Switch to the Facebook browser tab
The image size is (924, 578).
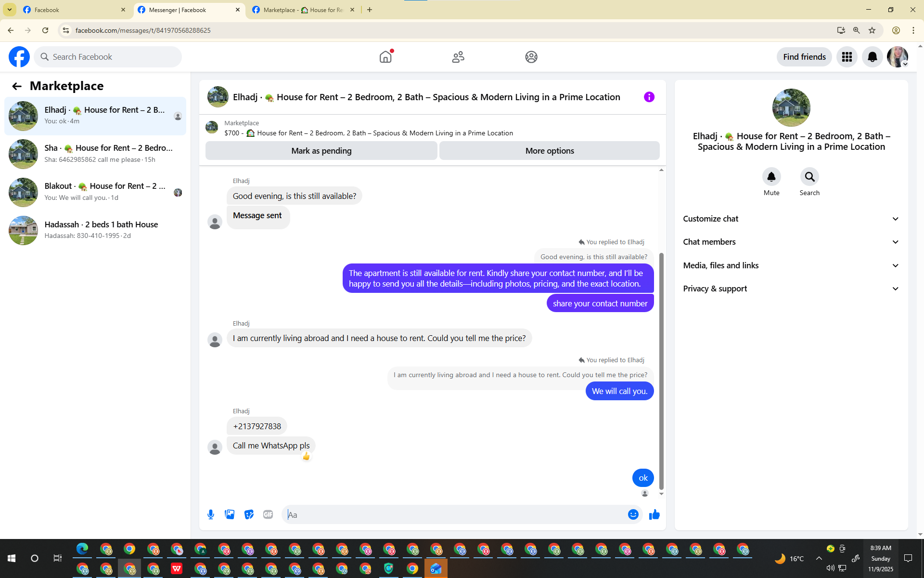click(x=74, y=10)
